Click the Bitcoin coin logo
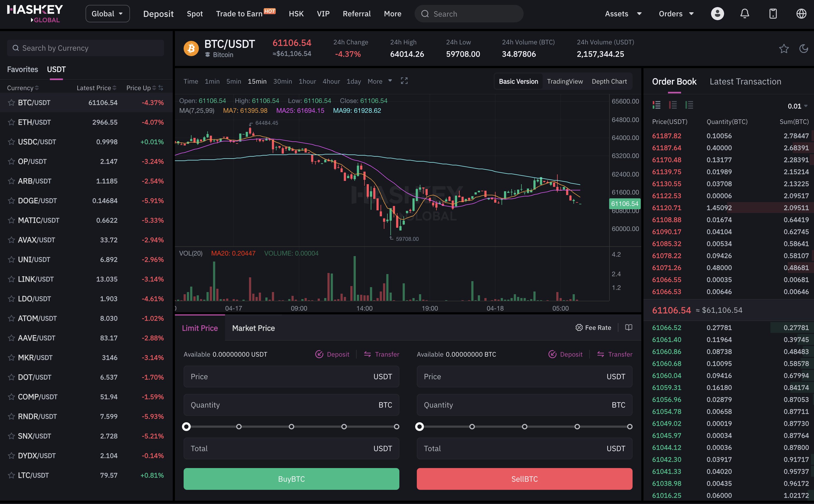This screenshot has width=814, height=504. coord(191,49)
